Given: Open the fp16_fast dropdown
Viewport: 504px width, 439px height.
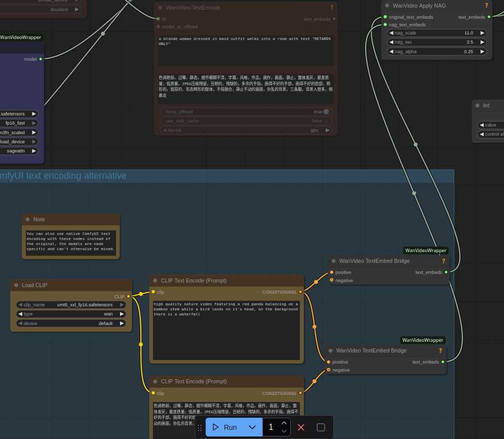Looking at the screenshot, I should [19, 123].
